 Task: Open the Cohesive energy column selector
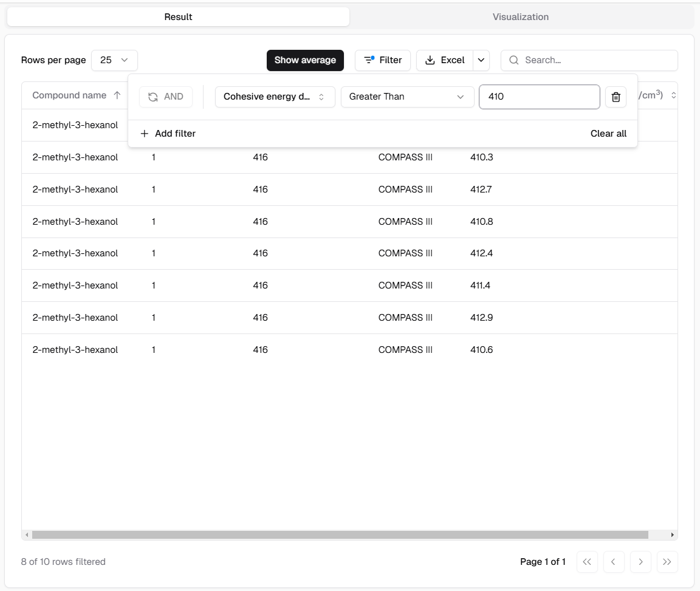point(275,97)
